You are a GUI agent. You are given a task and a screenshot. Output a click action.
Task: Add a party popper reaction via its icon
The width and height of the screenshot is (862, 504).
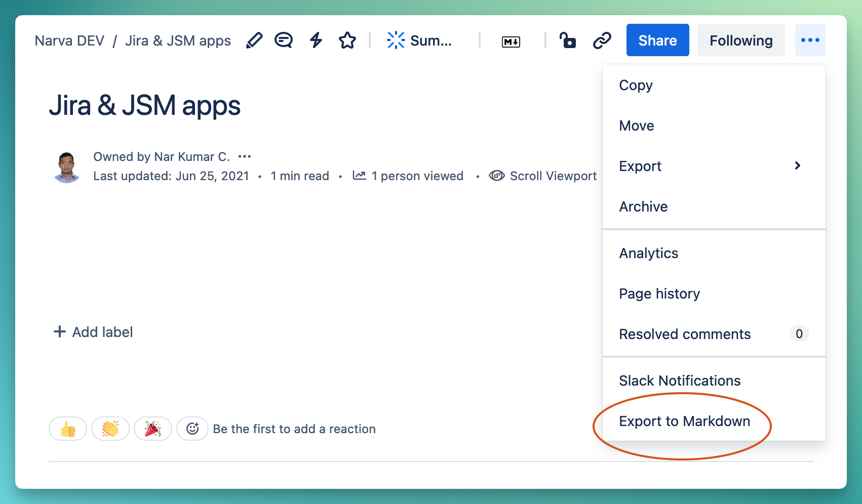pos(152,429)
